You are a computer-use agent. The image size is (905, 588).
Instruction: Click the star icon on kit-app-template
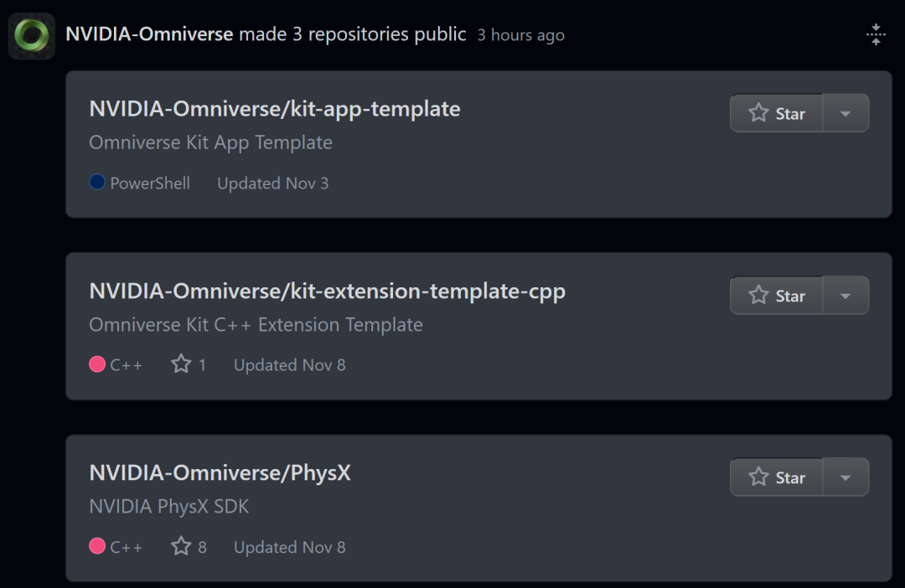point(758,113)
